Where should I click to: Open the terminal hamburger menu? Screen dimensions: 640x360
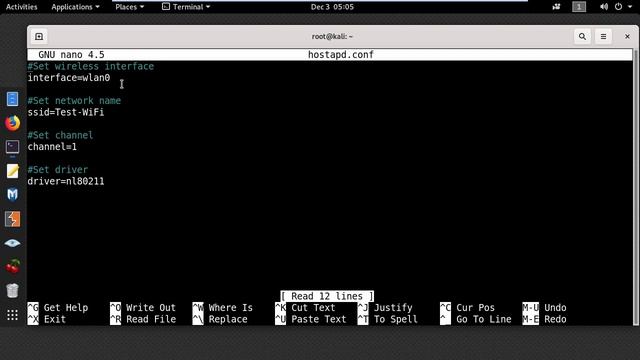coord(603,37)
